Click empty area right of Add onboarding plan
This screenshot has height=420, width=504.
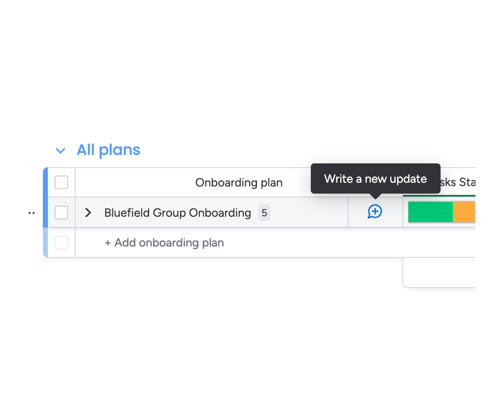336,243
